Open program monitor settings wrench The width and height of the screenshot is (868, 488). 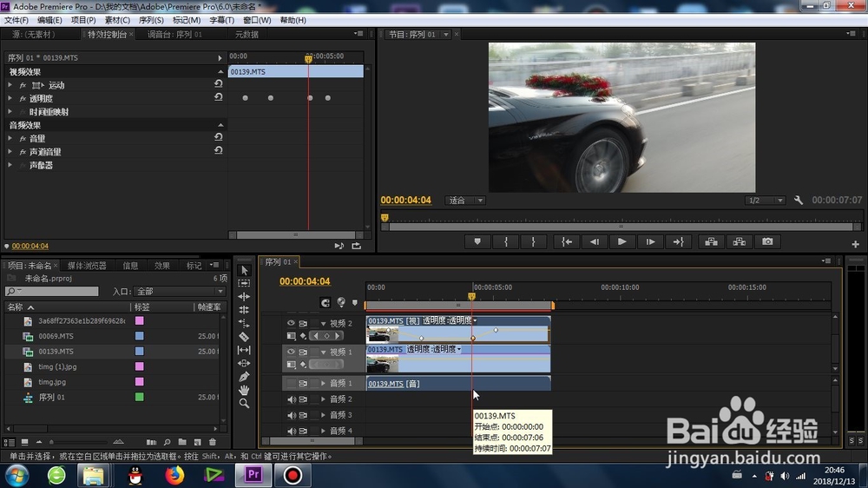(x=799, y=200)
